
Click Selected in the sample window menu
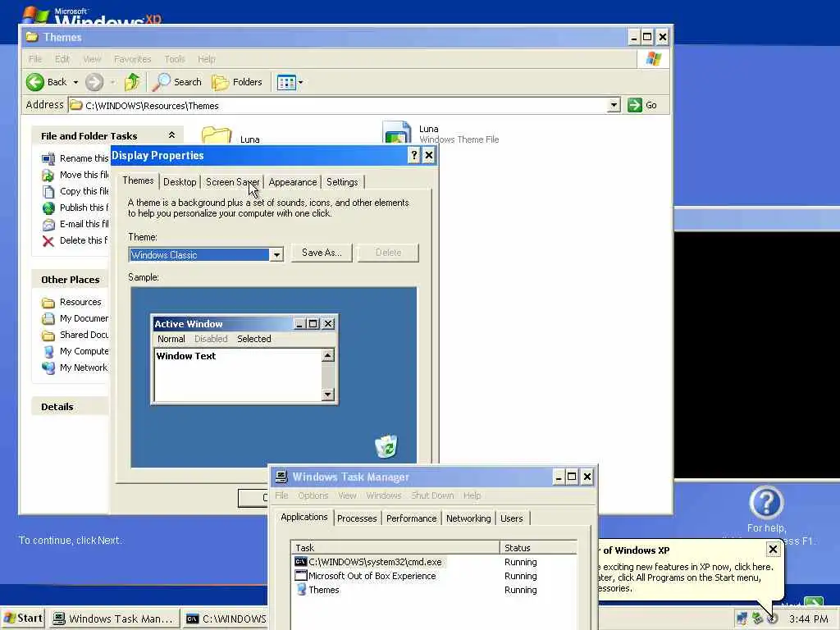pos(254,339)
